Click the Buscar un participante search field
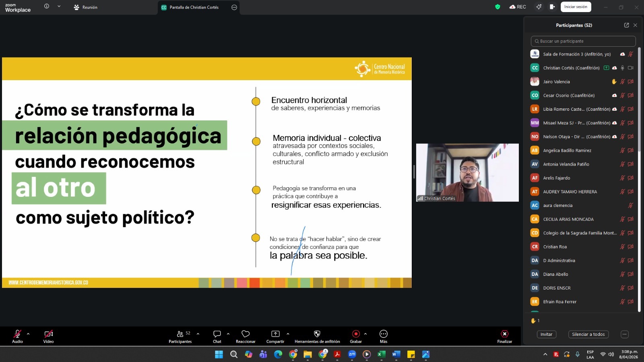644x362 pixels. (584, 41)
